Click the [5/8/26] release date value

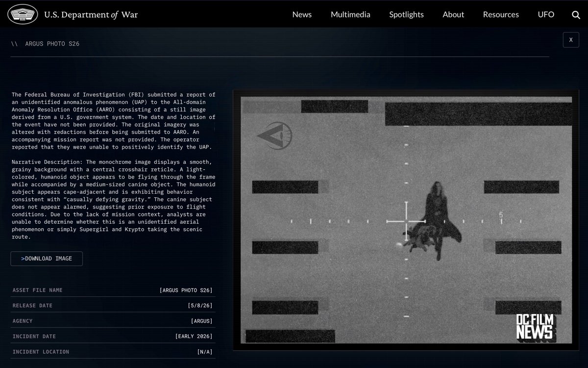[200, 306]
